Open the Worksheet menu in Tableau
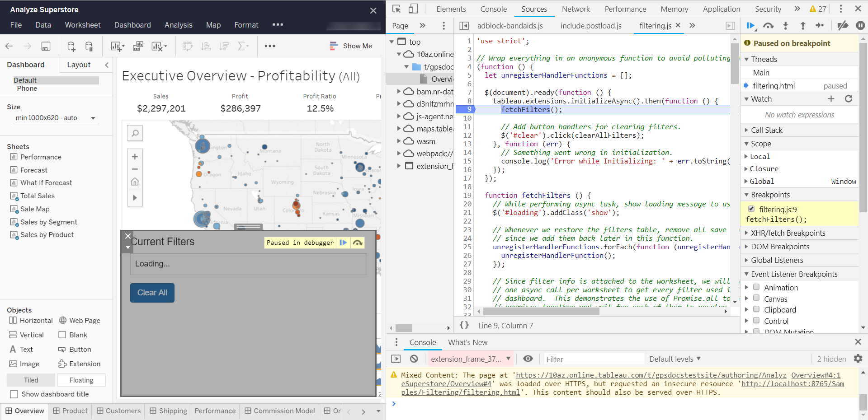The height and width of the screenshot is (420, 868). 82,25
